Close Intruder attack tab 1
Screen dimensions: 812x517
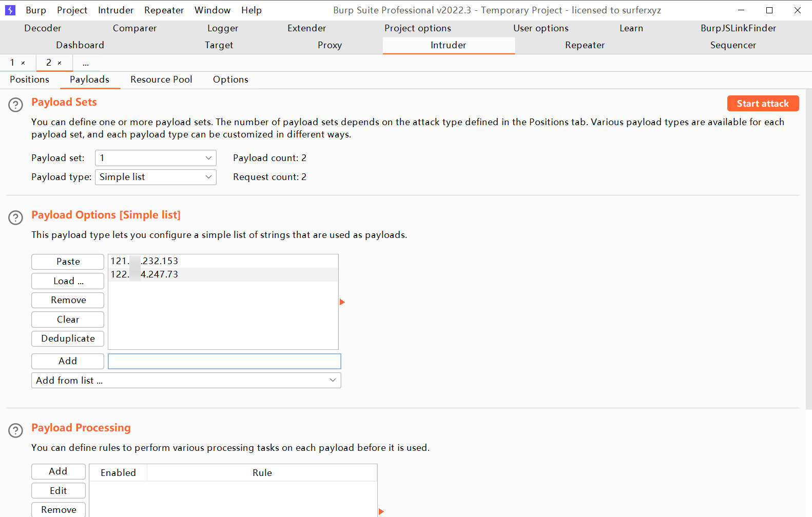[x=23, y=63]
